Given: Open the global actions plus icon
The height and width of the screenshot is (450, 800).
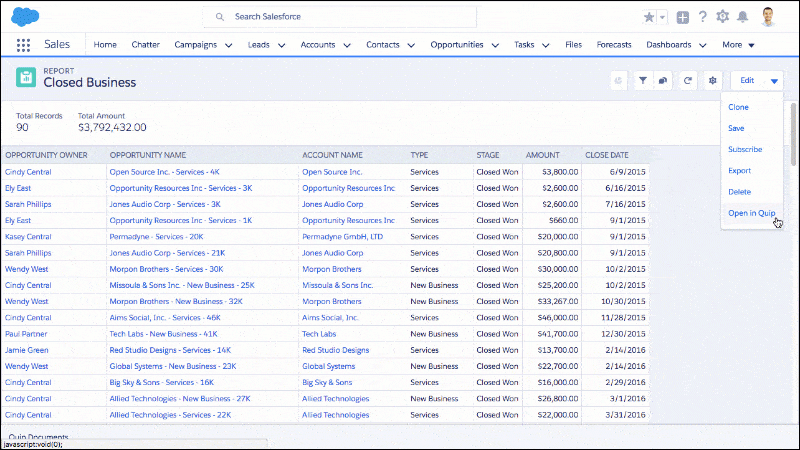Looking at the screenshot, I should [x=683, y=17].
